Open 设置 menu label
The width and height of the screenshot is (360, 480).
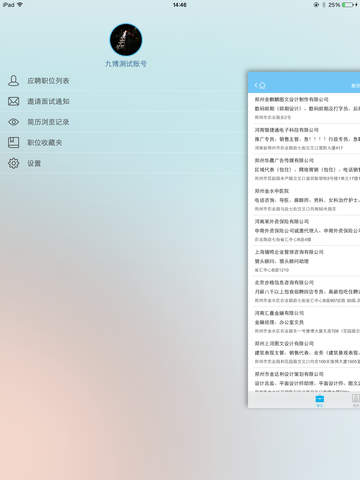[34, 163]
